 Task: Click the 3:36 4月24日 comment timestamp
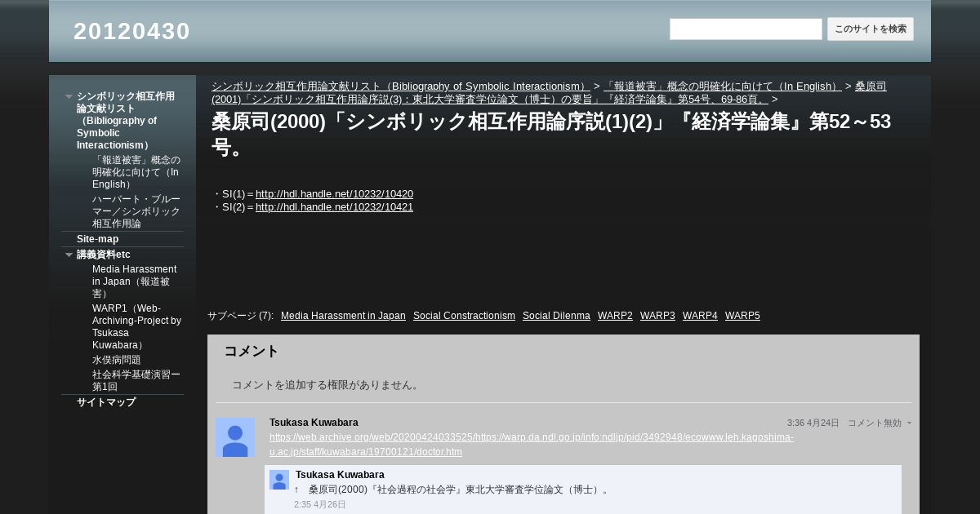tap(813, 423)
